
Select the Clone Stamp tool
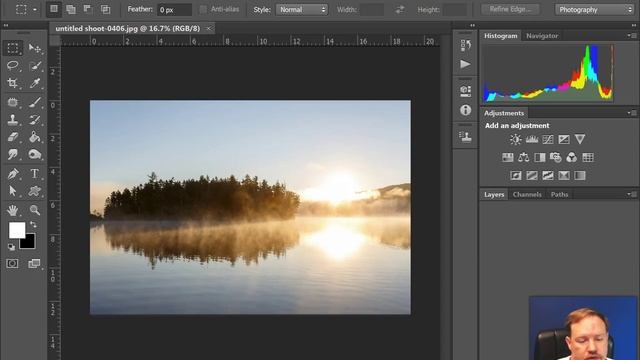tap(13, 120)
